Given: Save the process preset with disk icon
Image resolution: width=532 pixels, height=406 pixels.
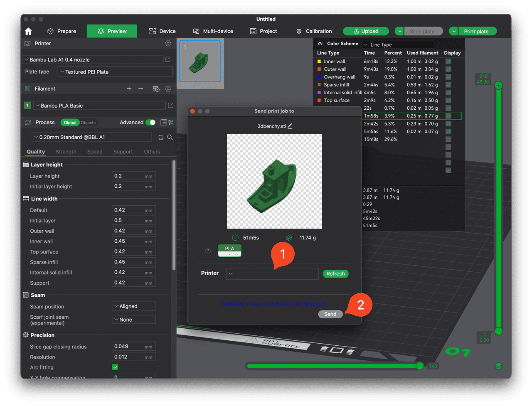Looking at the screenshot, I should 161,137.
